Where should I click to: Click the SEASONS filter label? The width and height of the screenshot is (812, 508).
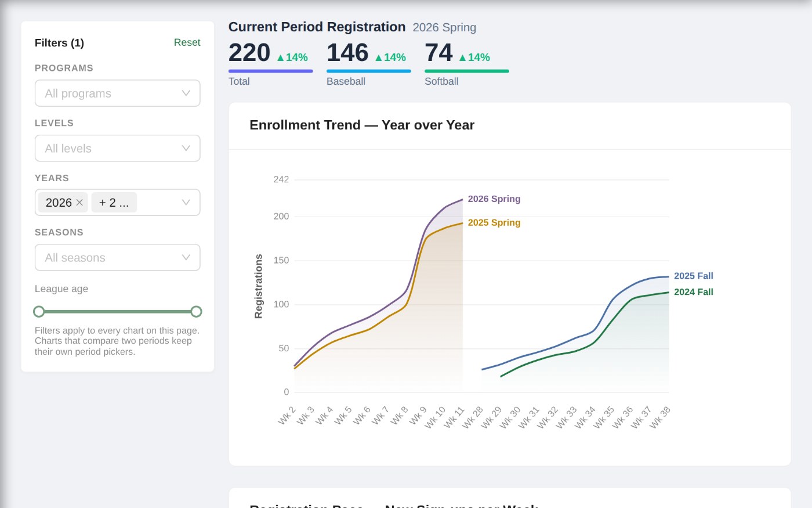pyautogui.click(x=59, y=232)
